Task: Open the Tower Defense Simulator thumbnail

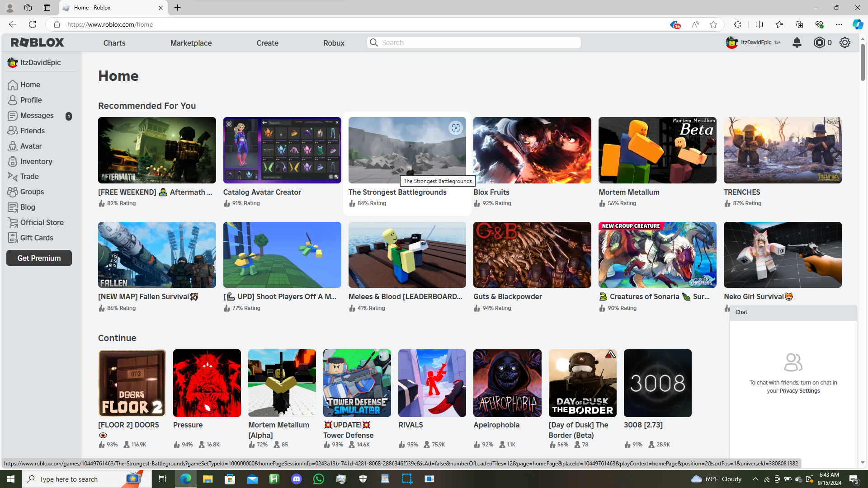Action: (x=357, y=383)
